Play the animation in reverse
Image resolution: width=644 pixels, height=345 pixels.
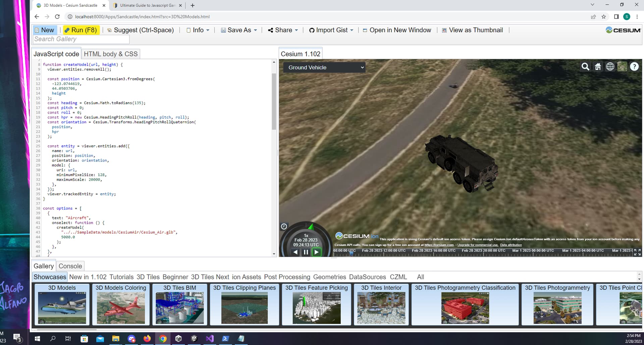click(295, 252)
